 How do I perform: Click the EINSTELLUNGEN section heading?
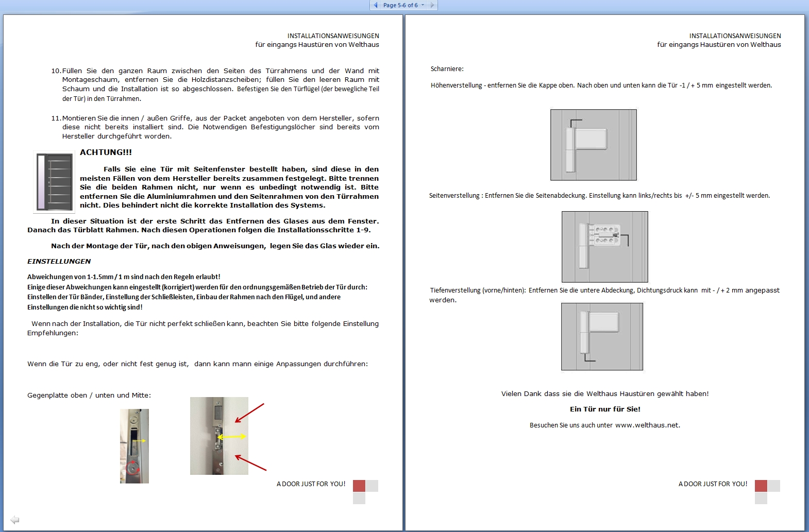point(59,262)
